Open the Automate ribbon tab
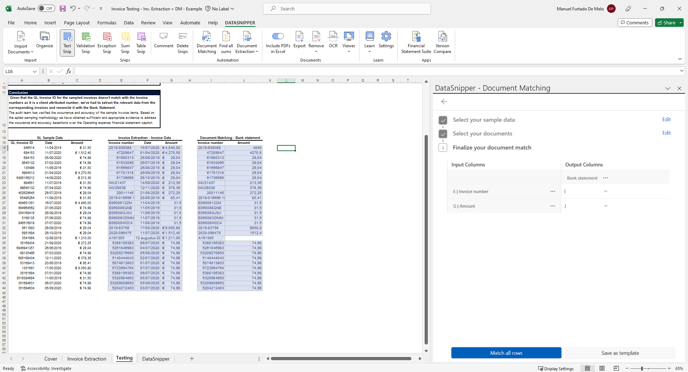Image resolution: width=688 pixels, height=372 pixels. [190, 22]
